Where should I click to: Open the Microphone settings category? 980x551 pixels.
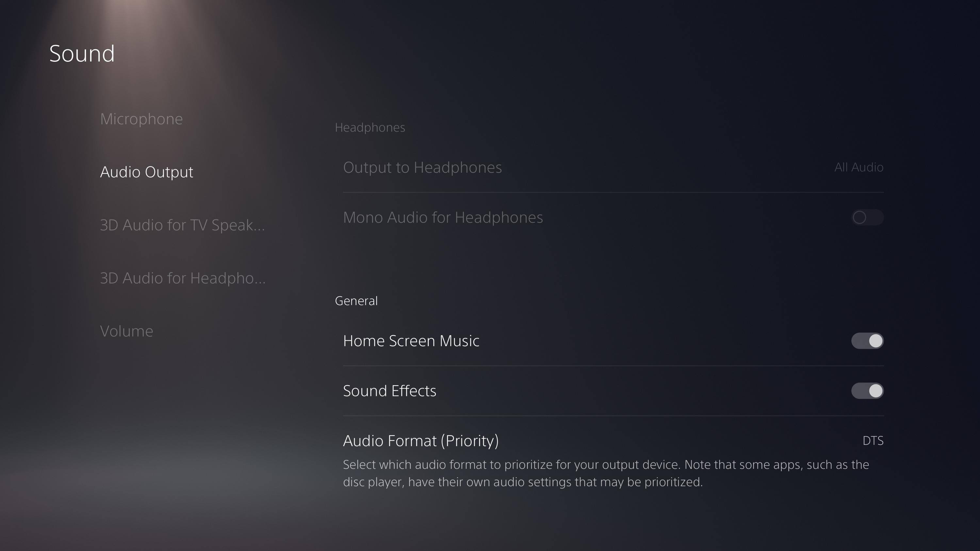click(141, 119)
